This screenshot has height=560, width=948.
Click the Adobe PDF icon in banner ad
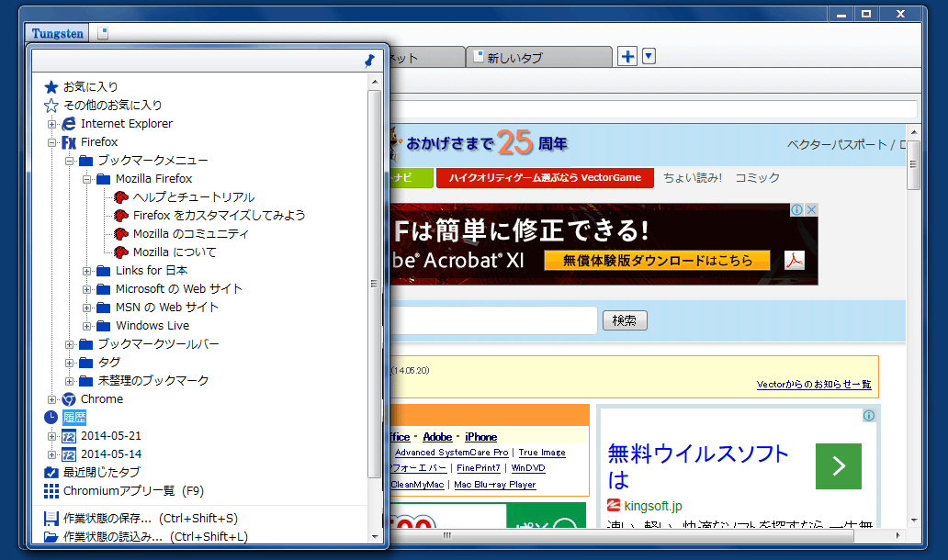click(795, 261)
